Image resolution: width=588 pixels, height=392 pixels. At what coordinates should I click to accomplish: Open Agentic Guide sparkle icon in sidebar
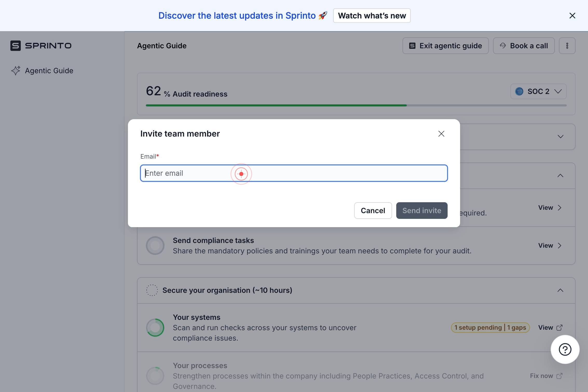pyautogui.click(x=16, y=71)
